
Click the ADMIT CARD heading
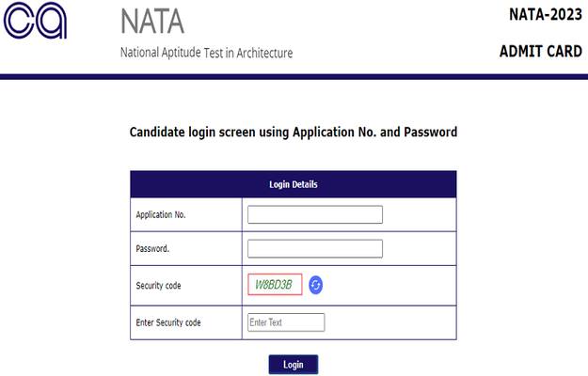(x=541, y=52)
